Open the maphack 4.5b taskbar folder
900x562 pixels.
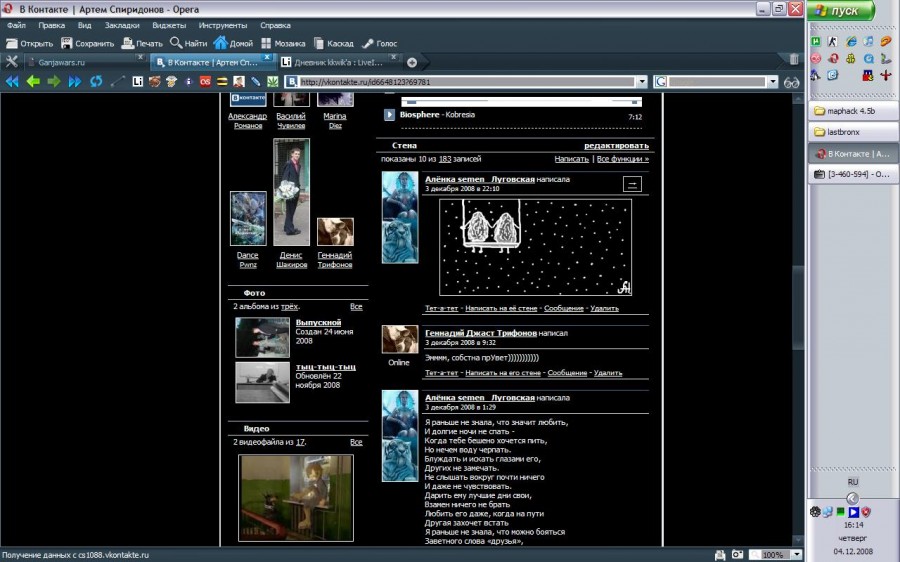click(853, 111)
